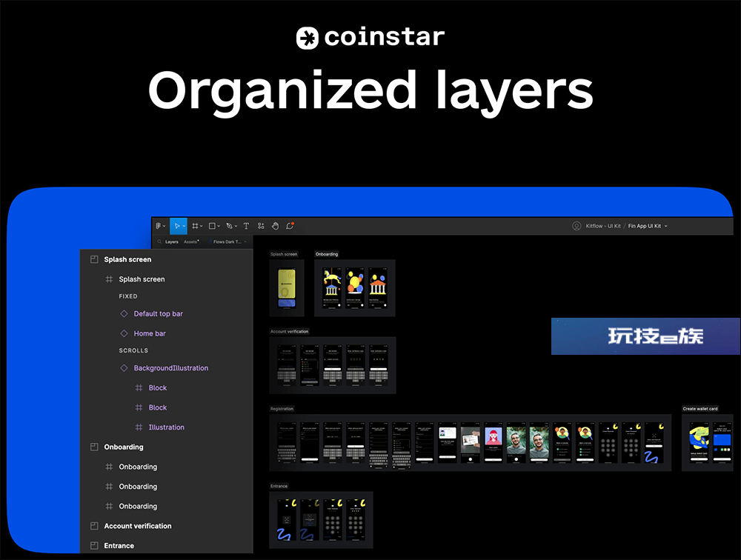741x560 pixels.
Task: Click the Entrance label on the canvas
Action: (x=279, y=486)
